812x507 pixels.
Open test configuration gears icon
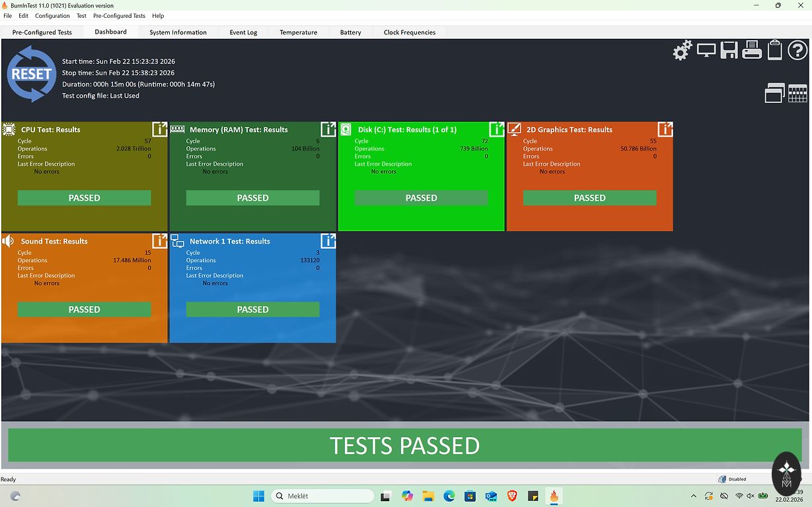[x=683, y=50]
